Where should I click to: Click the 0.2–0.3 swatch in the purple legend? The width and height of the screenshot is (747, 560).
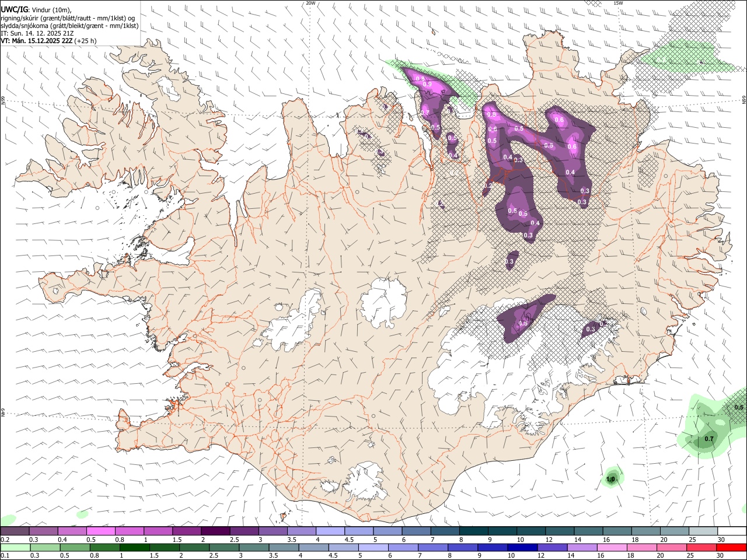[x=15, y=531]
